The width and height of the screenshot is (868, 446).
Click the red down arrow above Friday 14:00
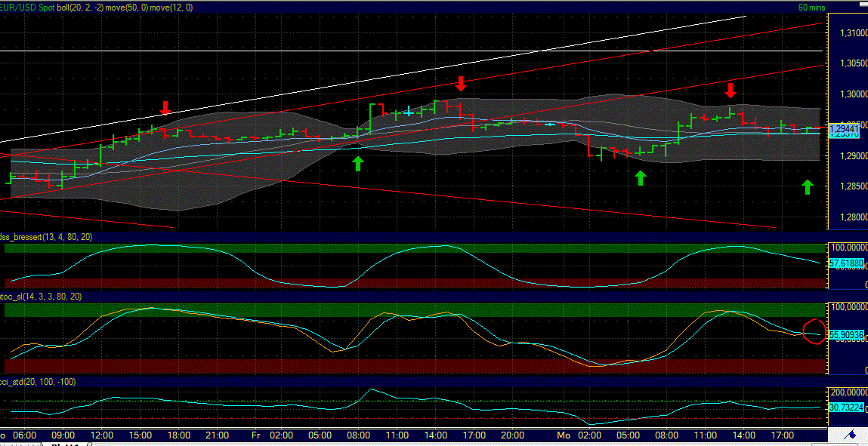pos(462,84)
